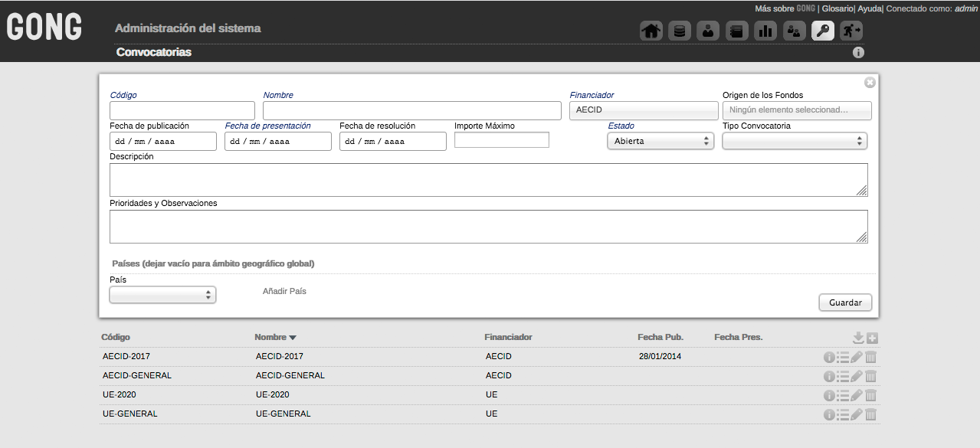
Task: Click the Añadir País link
Action: click(x=284, y=292)
